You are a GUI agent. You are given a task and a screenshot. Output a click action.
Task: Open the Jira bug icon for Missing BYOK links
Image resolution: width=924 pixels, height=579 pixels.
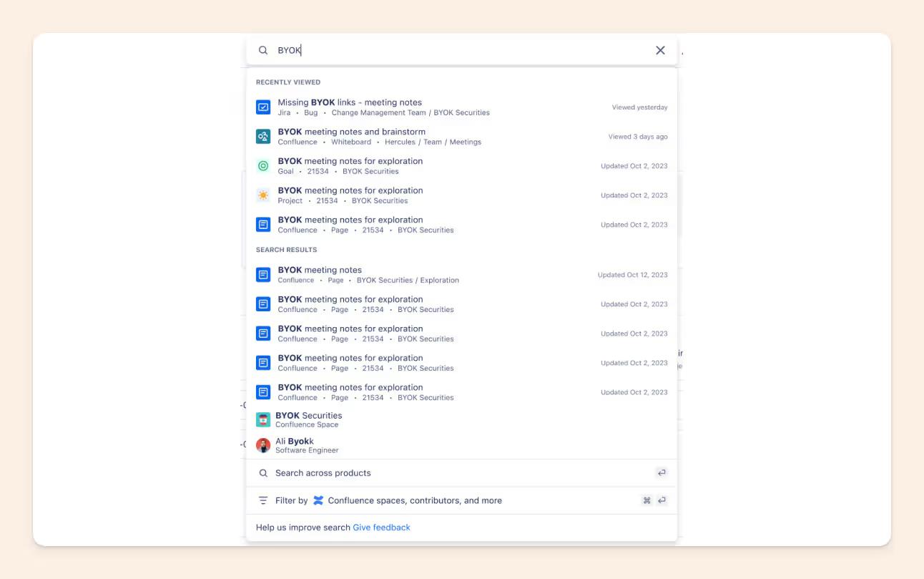coord(263,107)
